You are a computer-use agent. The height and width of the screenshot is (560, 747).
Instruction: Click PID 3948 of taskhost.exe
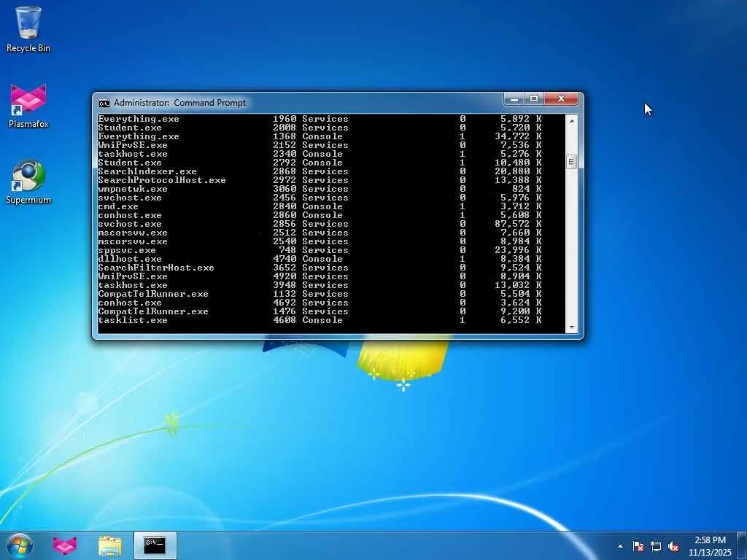pos(285,285)
